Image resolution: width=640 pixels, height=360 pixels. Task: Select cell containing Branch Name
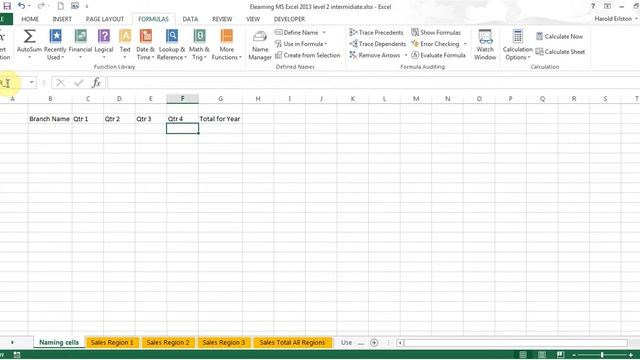50,119
